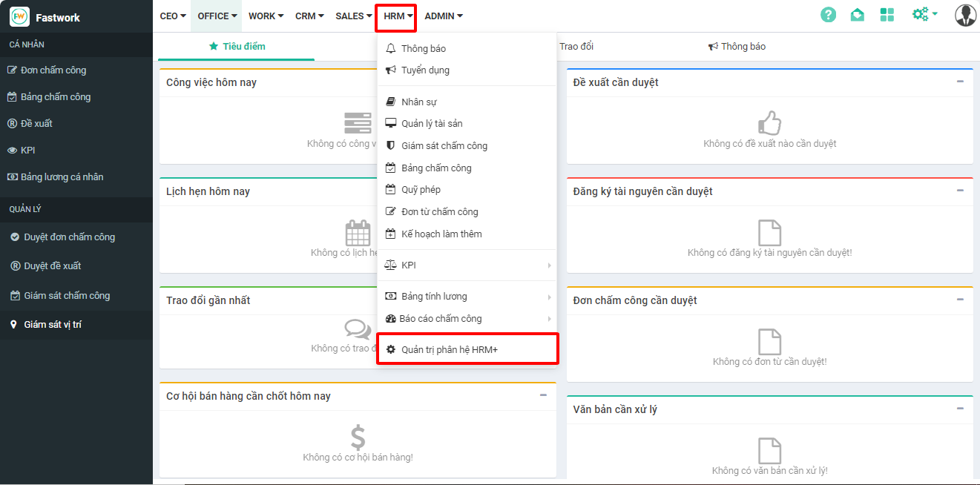Expand the Bảng tính lương submenu

[549, 297]
